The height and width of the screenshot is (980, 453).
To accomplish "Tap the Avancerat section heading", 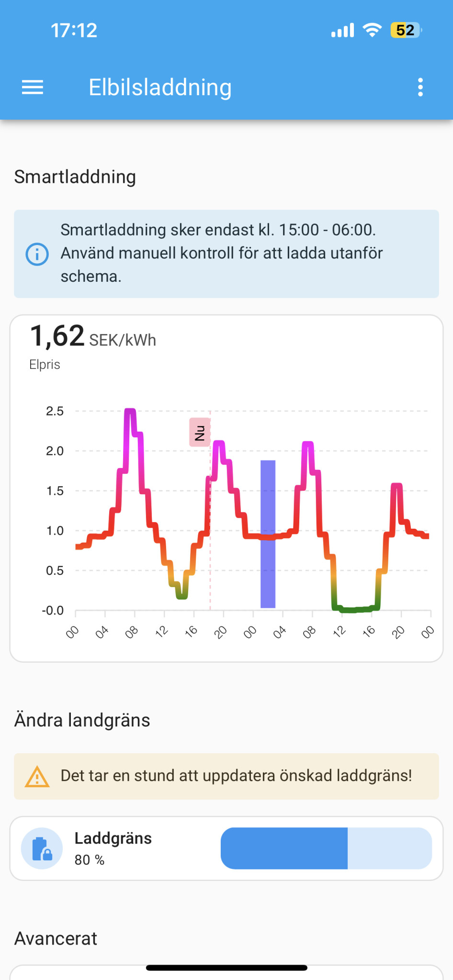I will tap(56, 938).
